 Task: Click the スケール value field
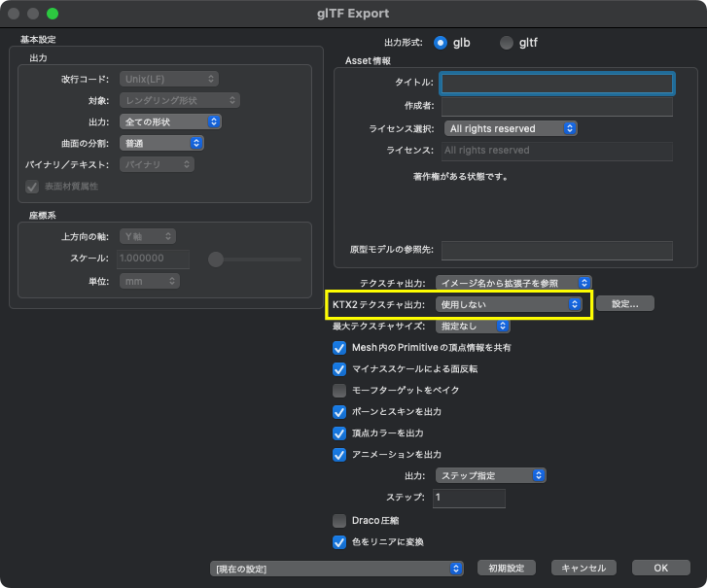click(x=154, y=259)
